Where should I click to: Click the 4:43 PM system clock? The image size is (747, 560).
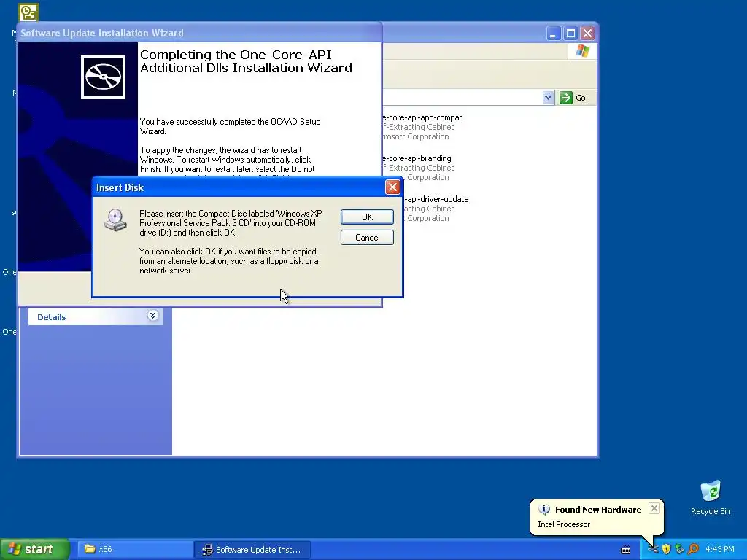720,550
